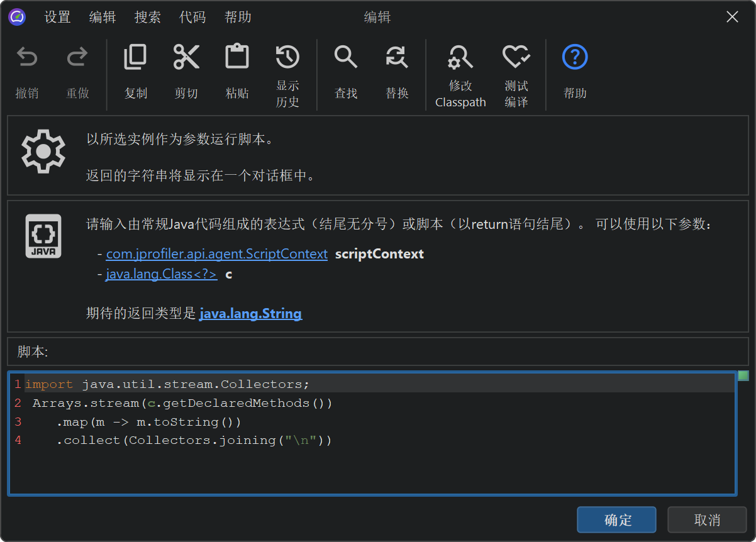Viewport: 756px width, 542px height.
Task: Click the Paste (粘贴) clipboard icon
Action: click(x=237, y=58)
